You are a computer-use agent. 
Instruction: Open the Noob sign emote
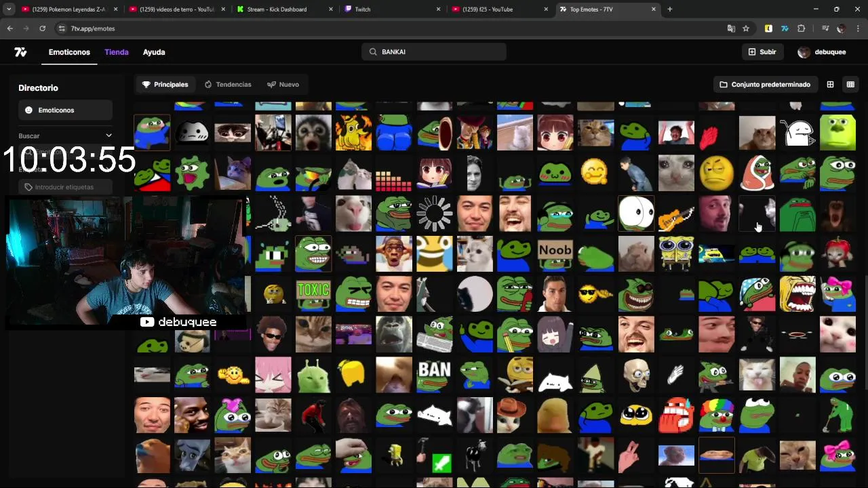click(555, 253)
